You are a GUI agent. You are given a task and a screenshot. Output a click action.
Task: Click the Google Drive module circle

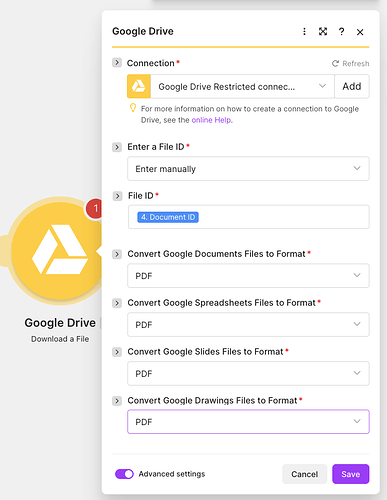pos(56,251)
